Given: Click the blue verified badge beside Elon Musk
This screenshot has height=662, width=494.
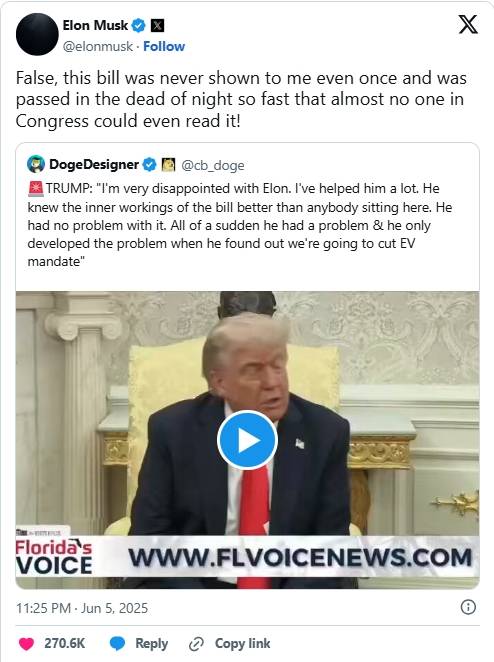Looking at the screenshot, I should click(138, 25).
